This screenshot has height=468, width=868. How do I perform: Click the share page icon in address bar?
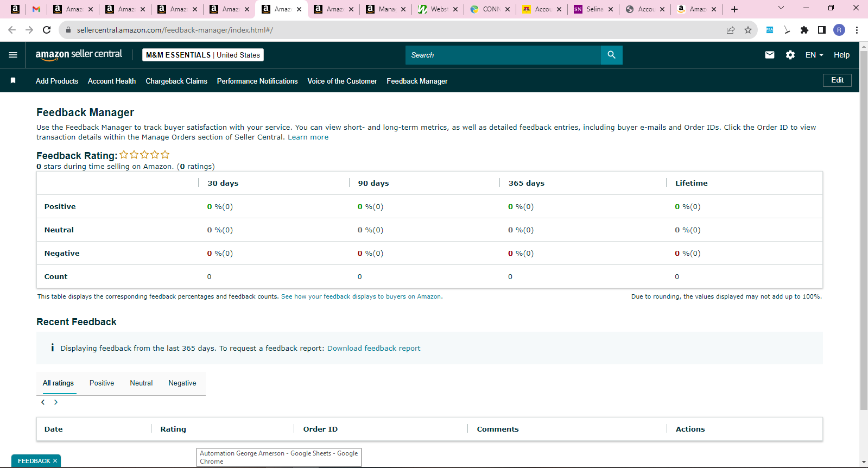click(x=731, y=30)
